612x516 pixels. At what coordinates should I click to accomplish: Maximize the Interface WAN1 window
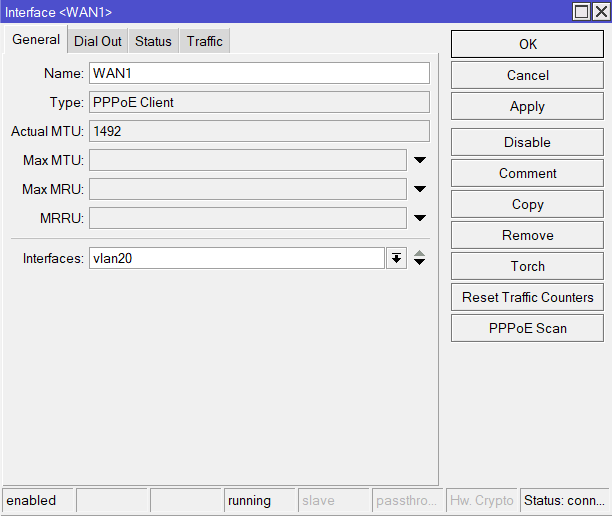coord(581,11)
